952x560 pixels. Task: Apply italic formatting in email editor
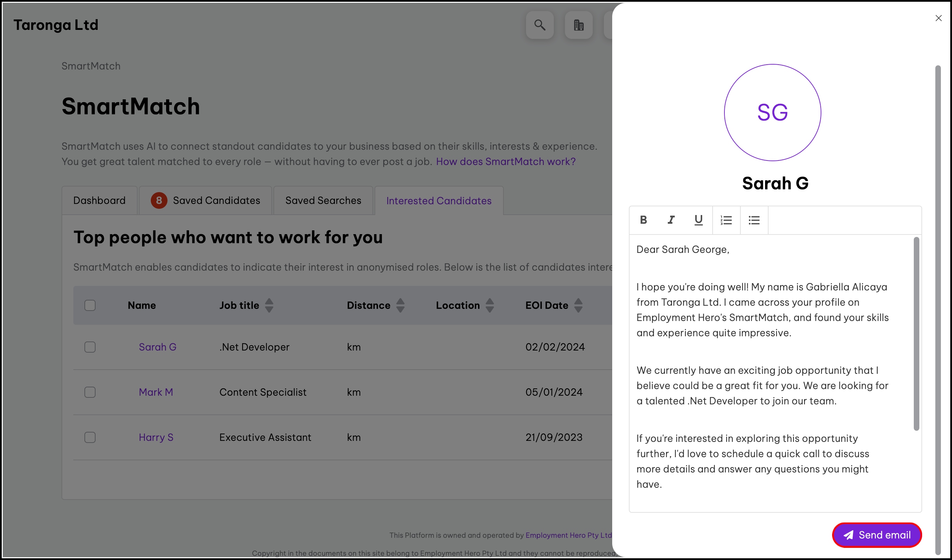(x=671, y=220)
